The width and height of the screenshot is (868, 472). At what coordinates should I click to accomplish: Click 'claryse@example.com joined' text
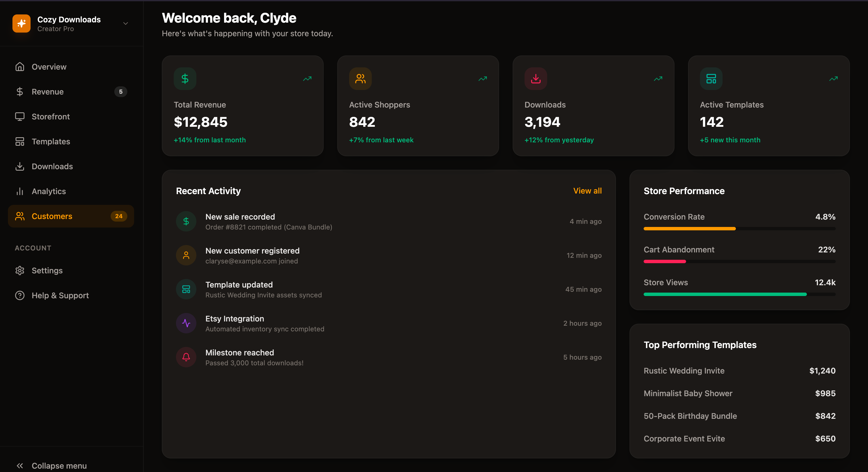[251, 261]
